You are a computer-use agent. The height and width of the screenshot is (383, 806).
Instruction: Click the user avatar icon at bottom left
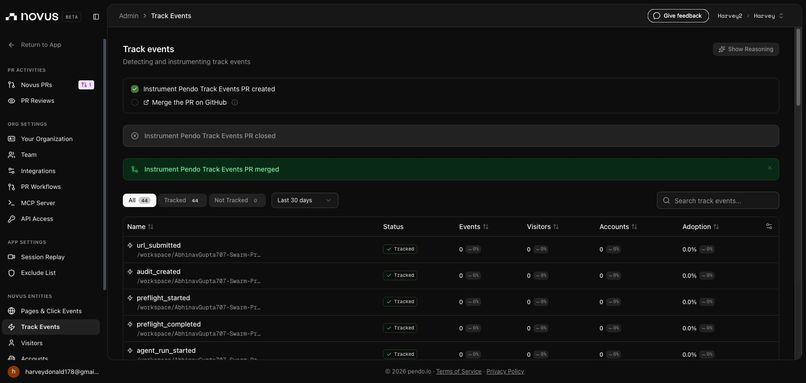point(14,372)
